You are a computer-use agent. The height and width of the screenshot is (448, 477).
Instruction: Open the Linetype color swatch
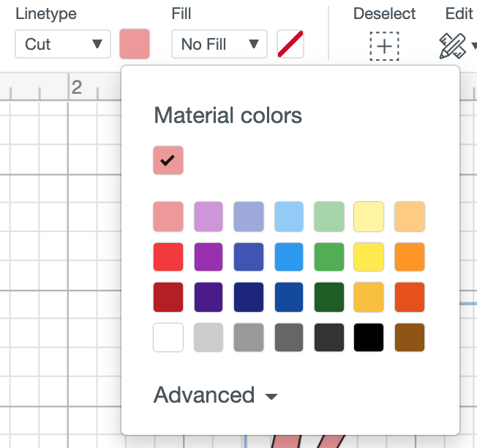pyautogui.click(x=135, y=44)
